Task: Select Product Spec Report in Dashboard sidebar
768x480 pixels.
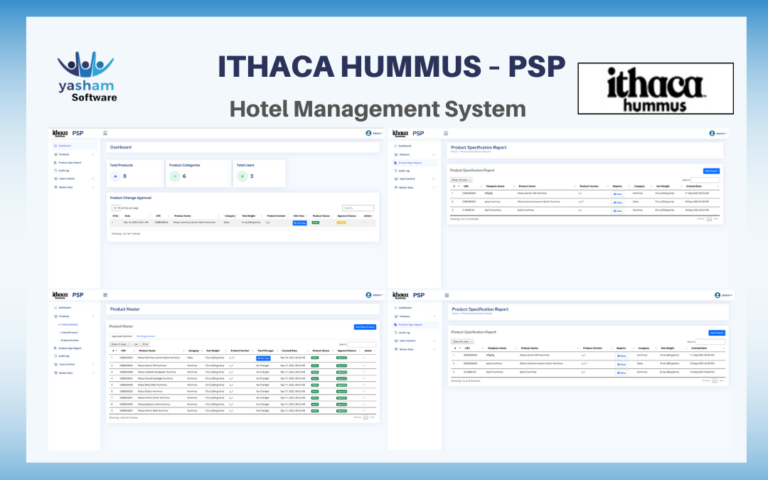Action: [69, 162]
